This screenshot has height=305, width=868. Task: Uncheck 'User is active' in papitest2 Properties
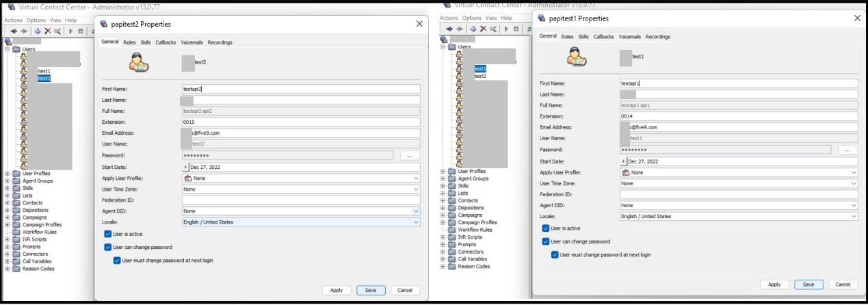tap(108, 235)
